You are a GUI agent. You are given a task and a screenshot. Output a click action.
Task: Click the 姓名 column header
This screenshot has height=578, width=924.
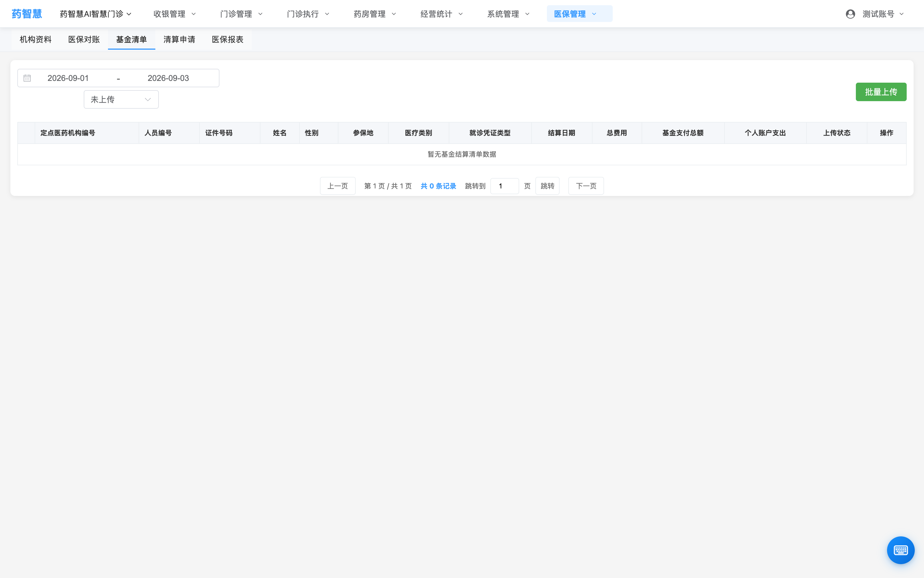click(x=280, y=133)
